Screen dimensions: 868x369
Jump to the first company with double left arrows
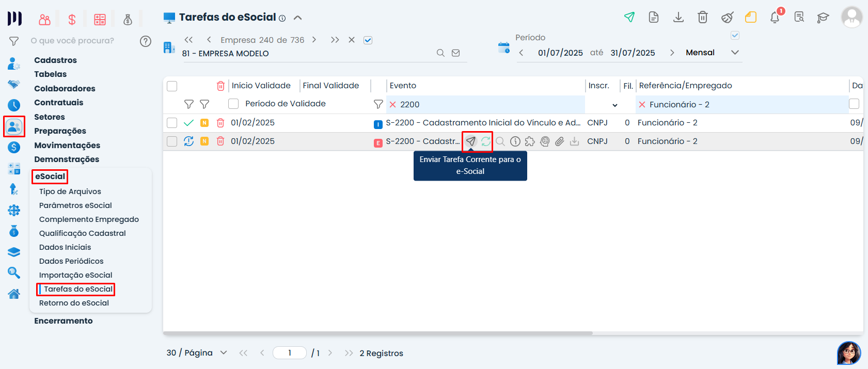pyautogui.click(x=188, y=40)
